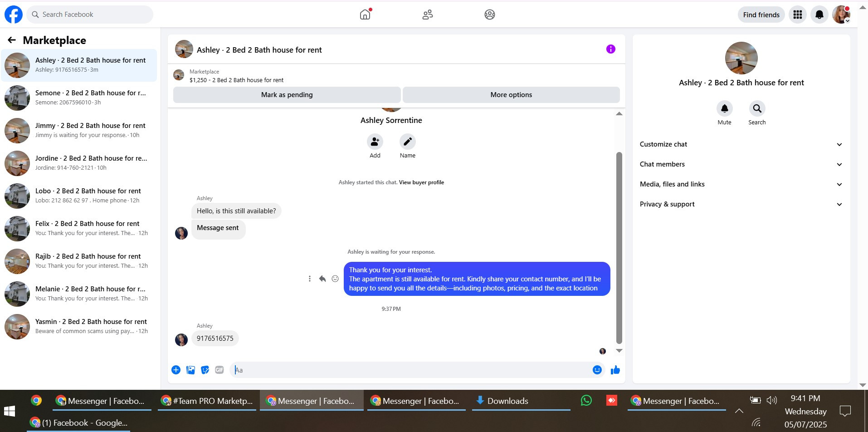Open the Friends icon in top bar
Image resolution: width=868 pixels, height=432 pixels.
(427, 15)
